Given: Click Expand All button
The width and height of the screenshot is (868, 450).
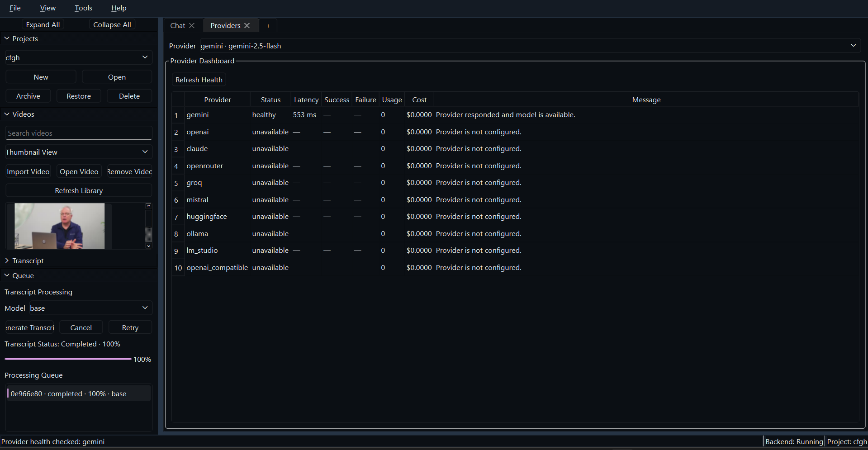Looking at the screenshot, I should tap(43, 24).
